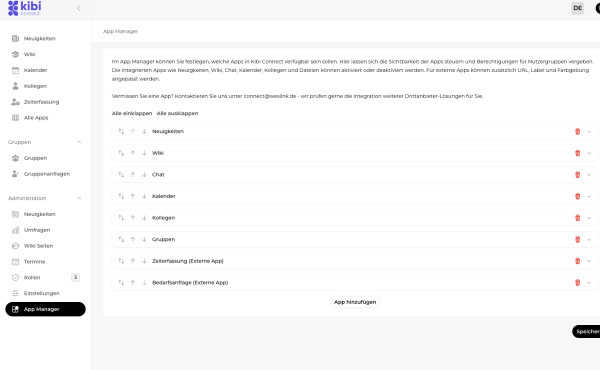The height and width of the screenshot is (370, 600).
Task: Expand the Bedarfsanfrage app row chevron
Action: point(589,283)
